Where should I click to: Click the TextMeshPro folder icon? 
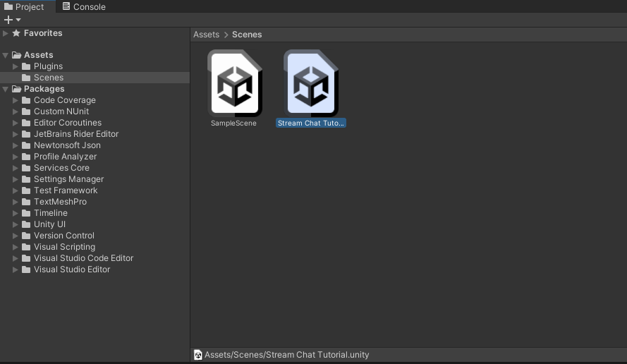[x=26, y=202]
